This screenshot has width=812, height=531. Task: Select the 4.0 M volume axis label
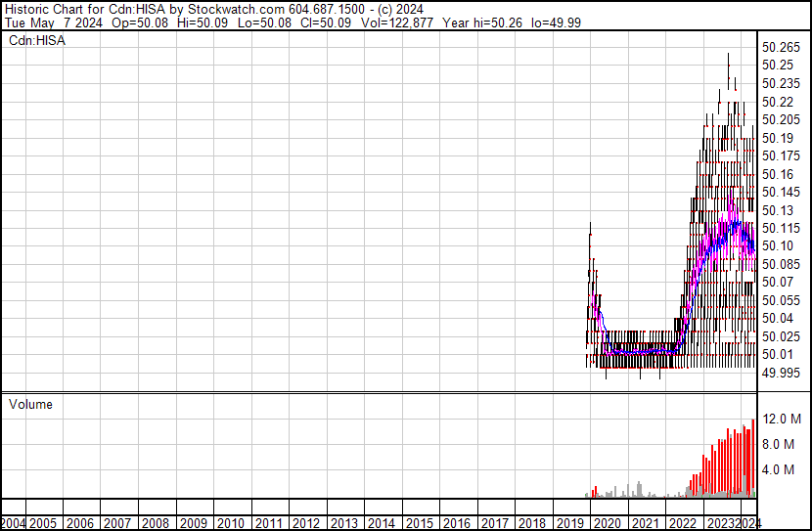coord(780,469)
